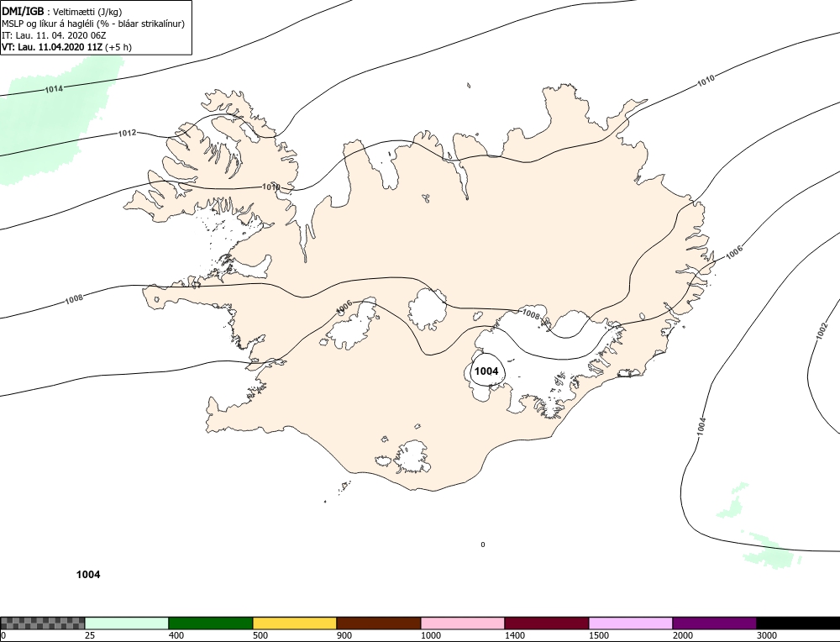Click the 1008 isobar label off the west coast

pos(74,298)
